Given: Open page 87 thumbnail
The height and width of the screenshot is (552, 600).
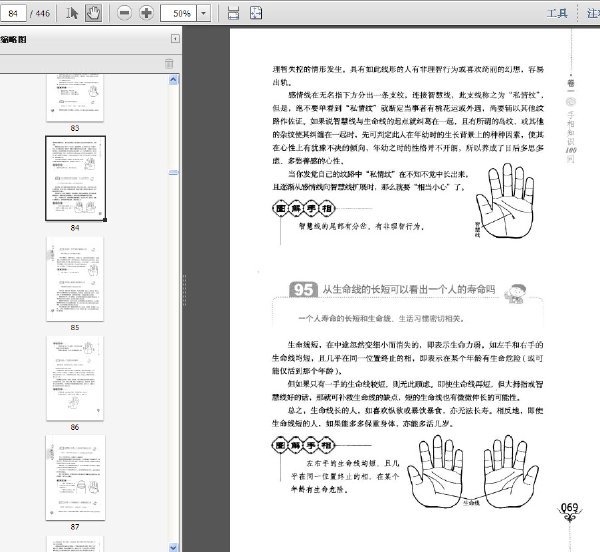Looking at the screenshot, I should 75,478.
